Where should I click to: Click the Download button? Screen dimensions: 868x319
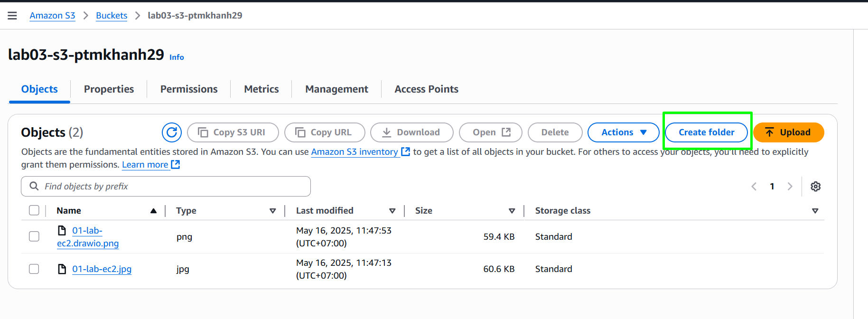click(412, 132)
